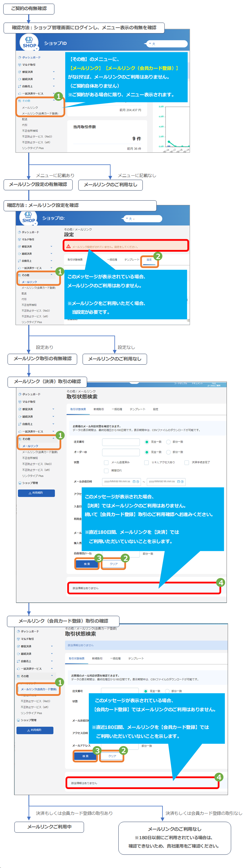Open 配送 menu item in dashboard screenshot
This screenshot has width=246, height=868.
click(x=25, y=119)
